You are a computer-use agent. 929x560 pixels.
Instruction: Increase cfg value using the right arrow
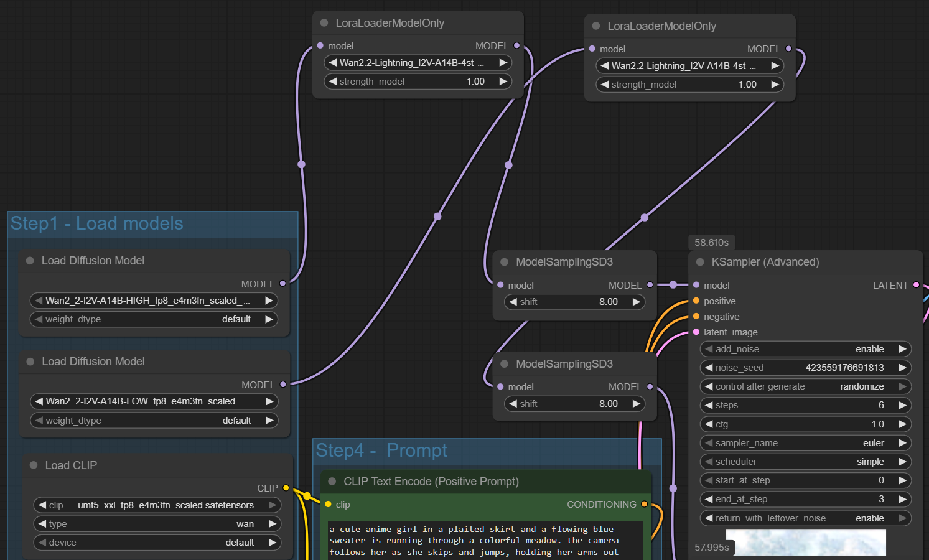pos(902,424)
